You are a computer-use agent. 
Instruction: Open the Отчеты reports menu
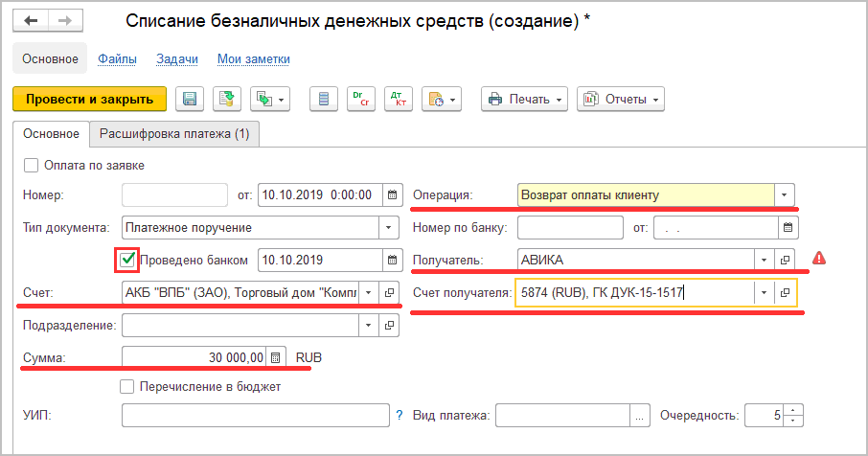point(621,99)
